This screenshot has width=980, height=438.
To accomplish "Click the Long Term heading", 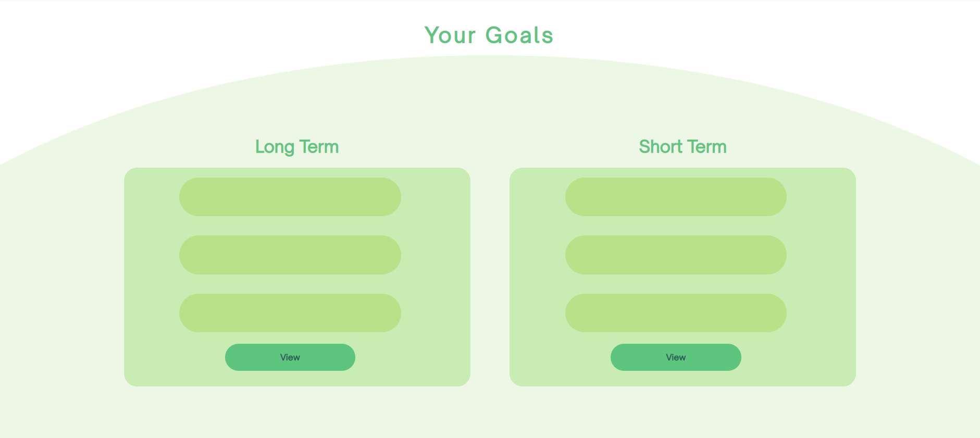I will tap(297, 147).
